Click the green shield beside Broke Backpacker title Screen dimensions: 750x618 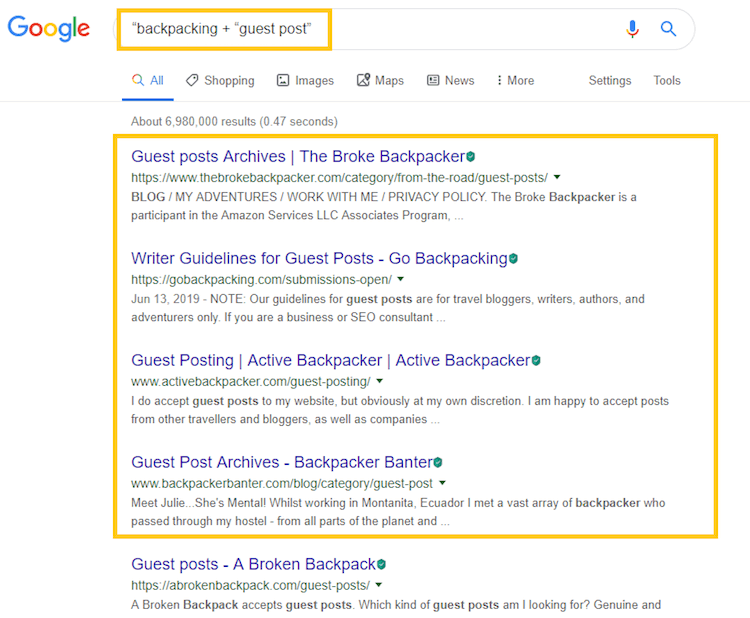point(471,156)
